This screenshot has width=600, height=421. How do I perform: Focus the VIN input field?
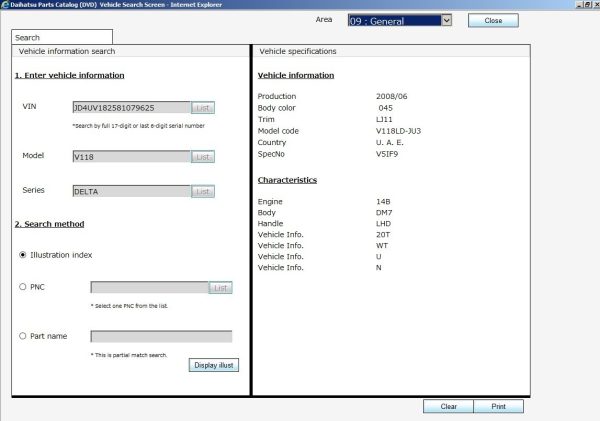pos(132,108)
